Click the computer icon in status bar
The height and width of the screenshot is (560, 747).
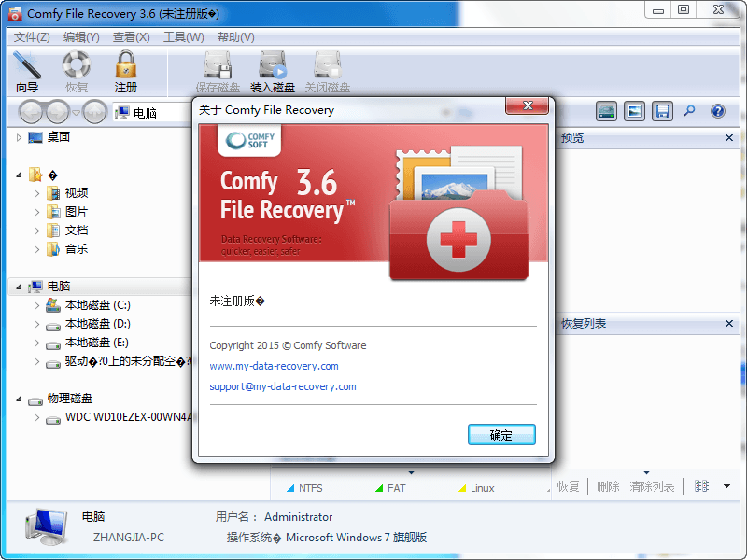click(46, 526)
